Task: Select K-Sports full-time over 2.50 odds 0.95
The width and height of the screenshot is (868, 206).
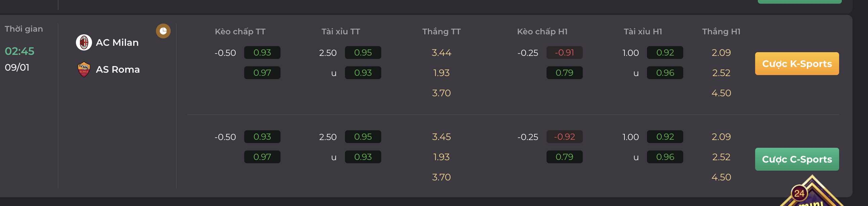Action: (363, 53)
